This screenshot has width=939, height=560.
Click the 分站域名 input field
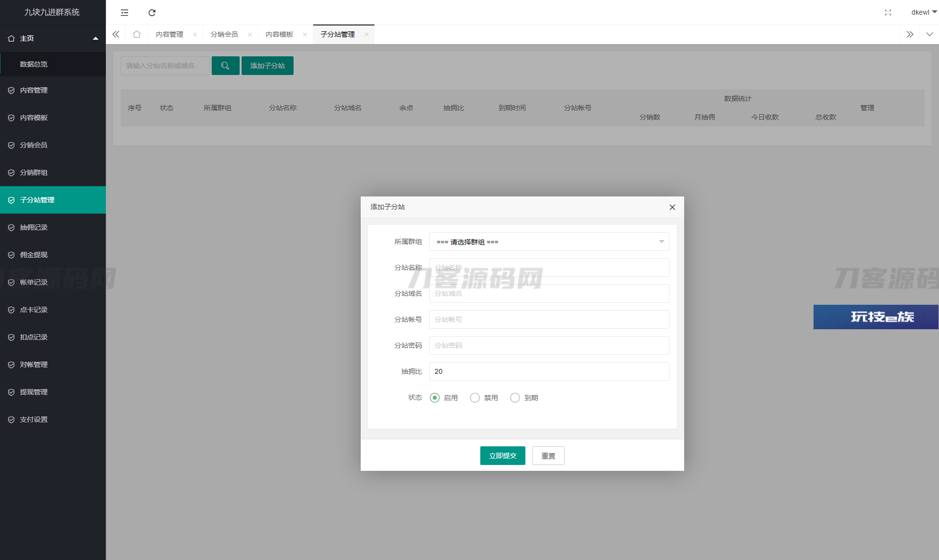[549, 293]
